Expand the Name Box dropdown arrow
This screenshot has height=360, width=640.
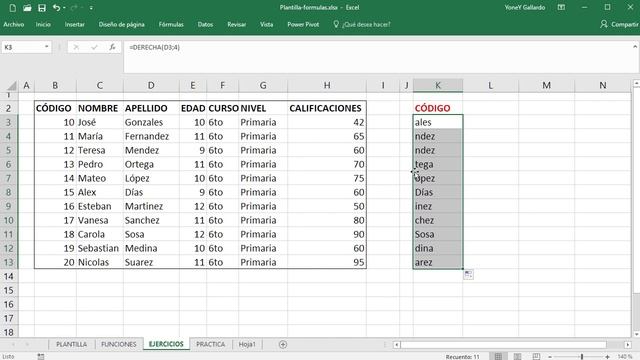47,47
